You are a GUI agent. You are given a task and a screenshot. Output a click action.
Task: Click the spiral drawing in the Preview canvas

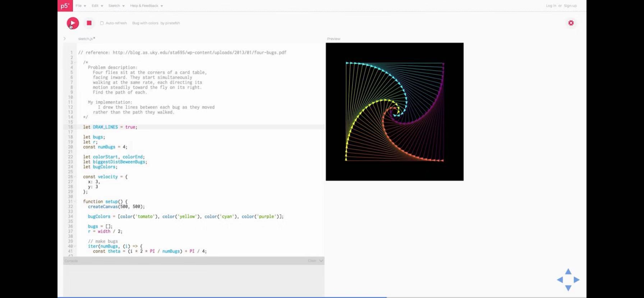point(395,112)
